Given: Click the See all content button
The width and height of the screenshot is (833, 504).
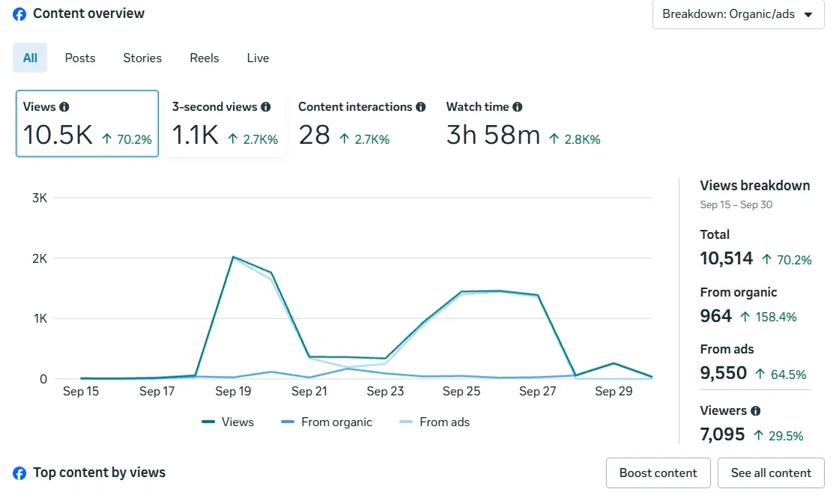Looking at the screenshot, I should coord(771,473).
